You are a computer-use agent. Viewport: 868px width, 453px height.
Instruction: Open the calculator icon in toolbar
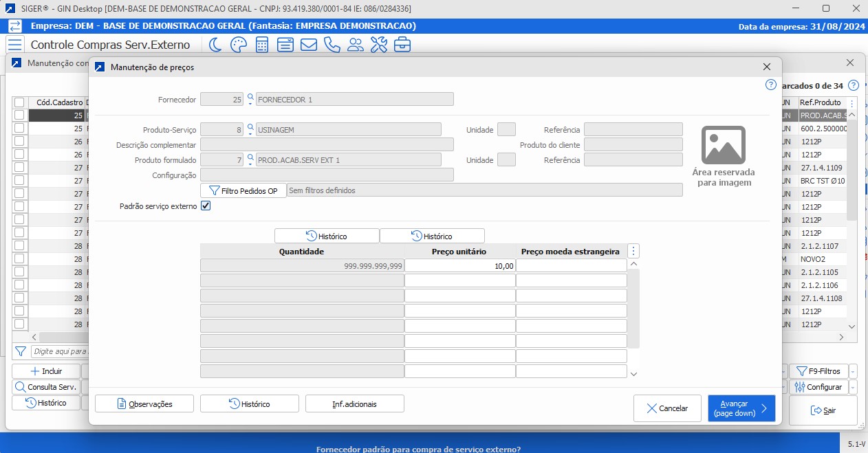pos(262,45)
